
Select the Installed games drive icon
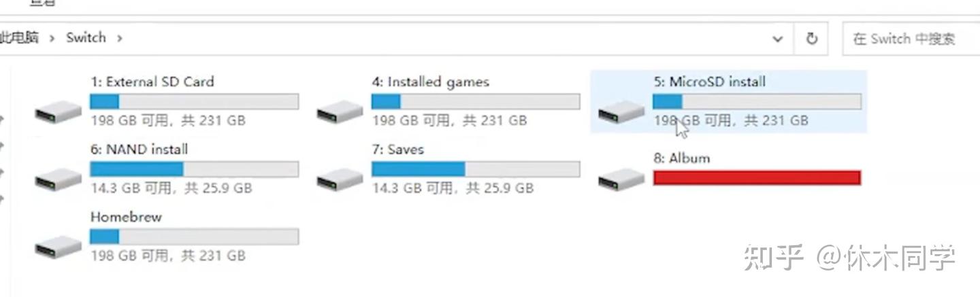(340, 110)
